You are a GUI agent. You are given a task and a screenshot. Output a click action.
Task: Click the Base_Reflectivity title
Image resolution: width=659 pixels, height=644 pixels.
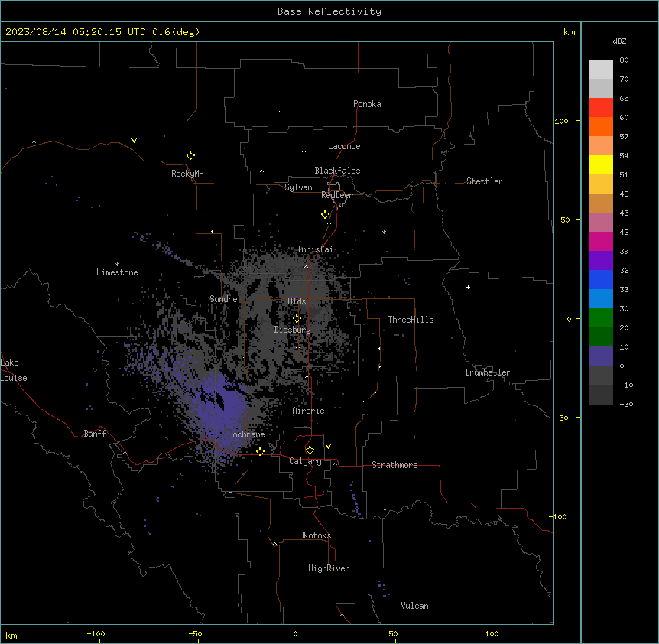(329, 11)
